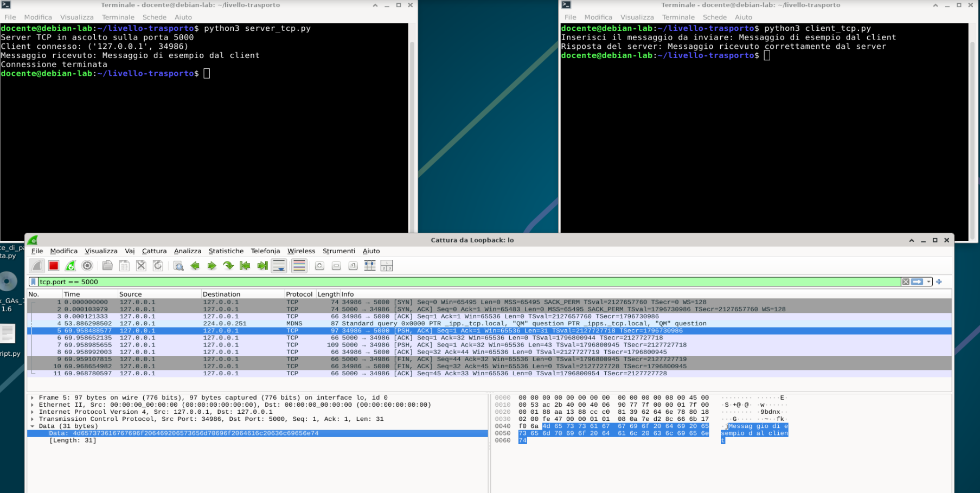Select the [Length: 31] detail line

point(73,440)
